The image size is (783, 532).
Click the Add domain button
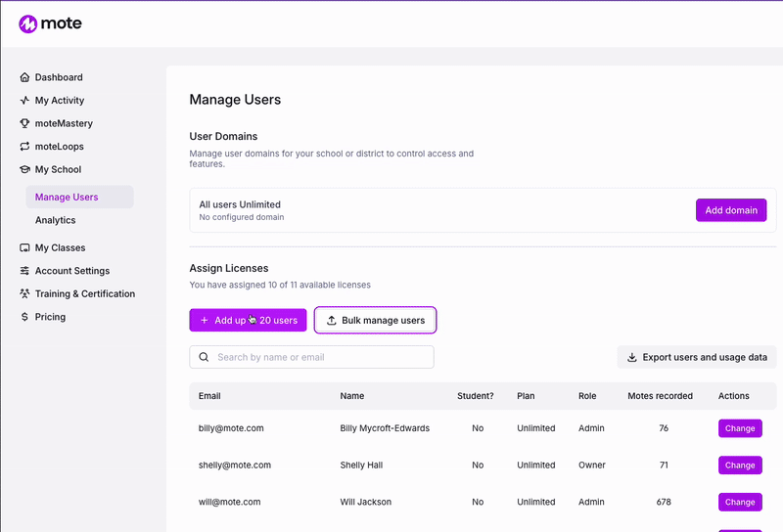(731, 210)
